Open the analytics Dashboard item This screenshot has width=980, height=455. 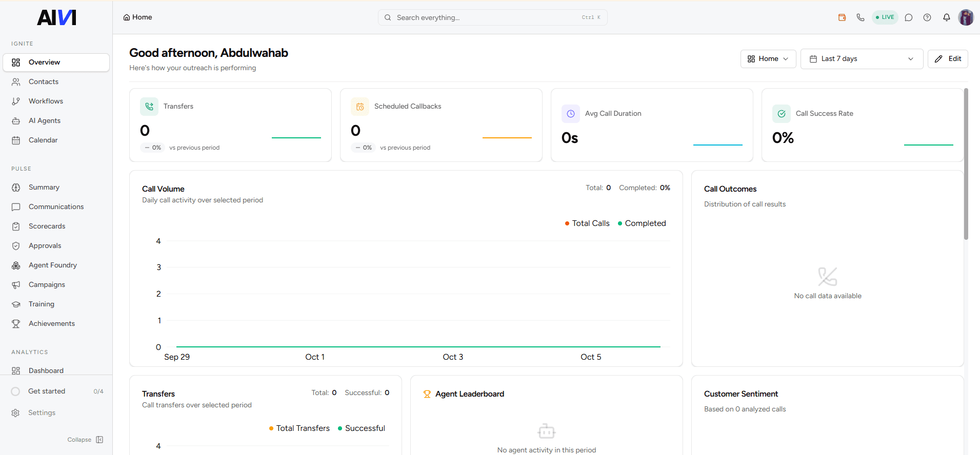[x=56, y=370]
